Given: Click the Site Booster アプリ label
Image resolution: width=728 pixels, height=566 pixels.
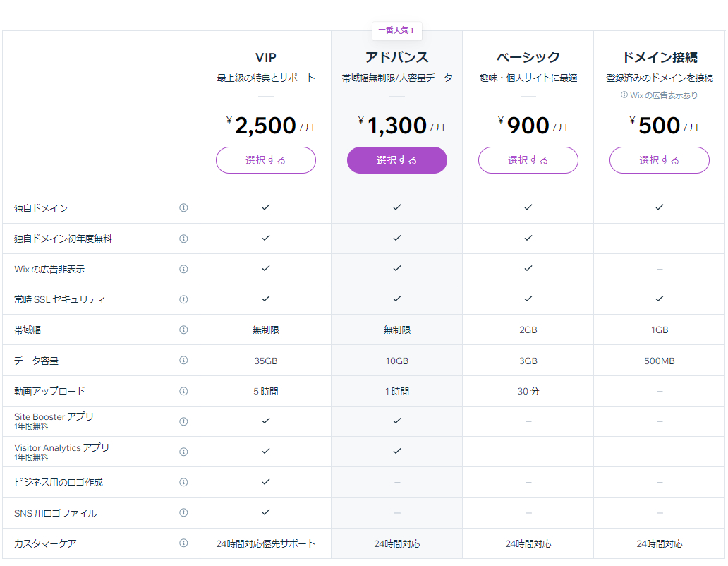Looking at the screenshot, I should [x=54, y=416].
